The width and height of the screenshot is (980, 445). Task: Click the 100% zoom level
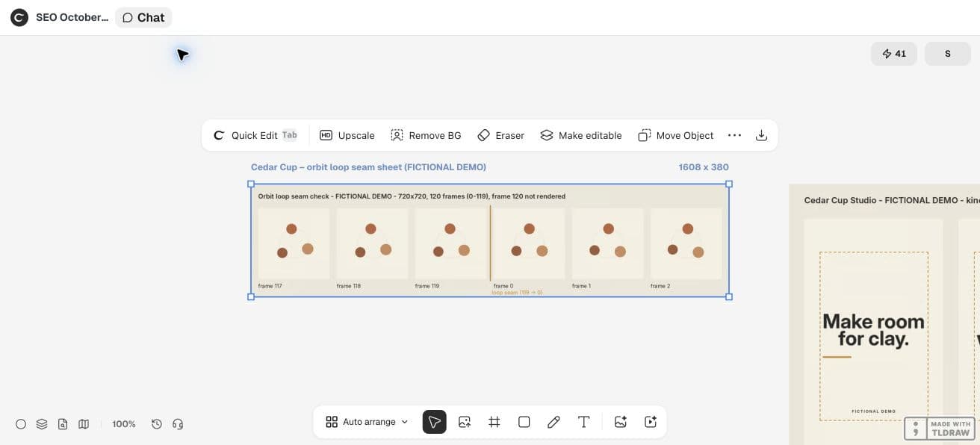(124, 424)
